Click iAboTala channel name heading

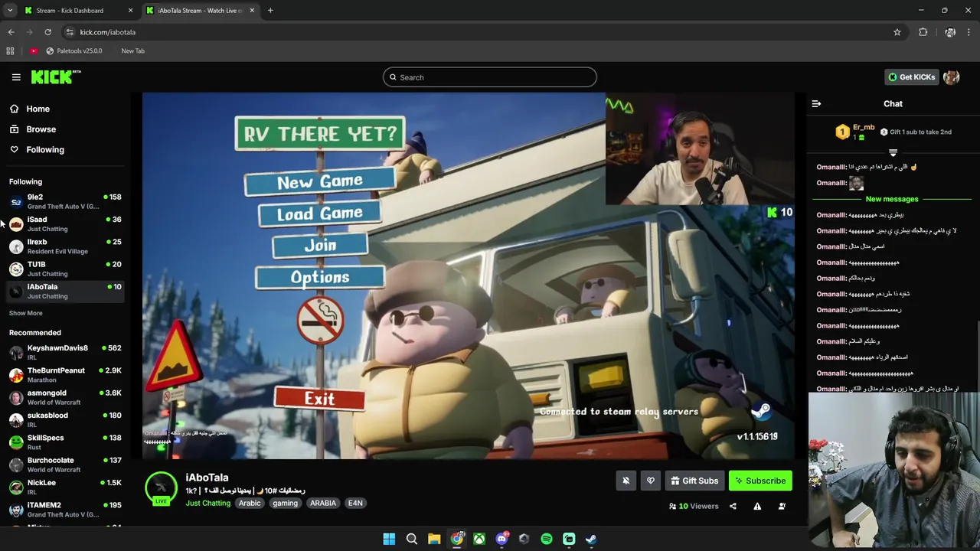(x=207, y=478)
